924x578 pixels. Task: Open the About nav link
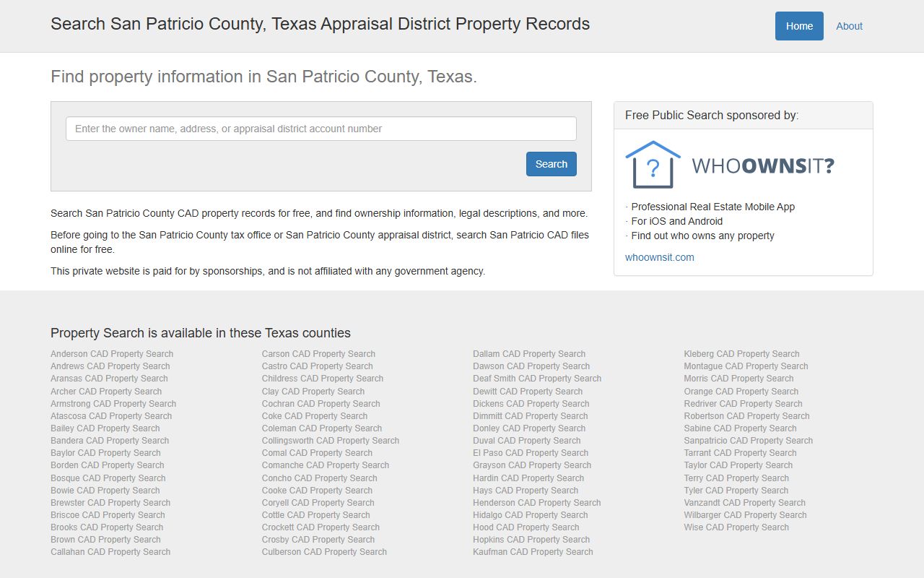point(849,26)
